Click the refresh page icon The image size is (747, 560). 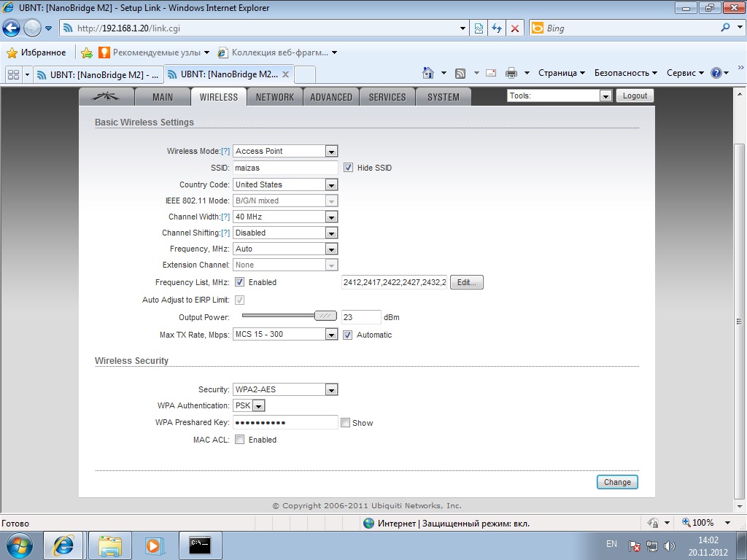pos(497,28)
